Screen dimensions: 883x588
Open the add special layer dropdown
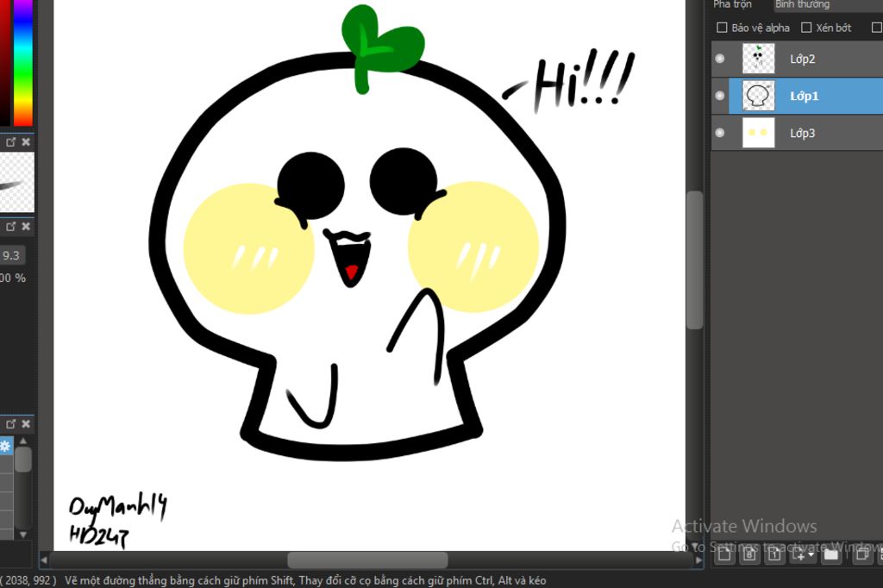803,555
